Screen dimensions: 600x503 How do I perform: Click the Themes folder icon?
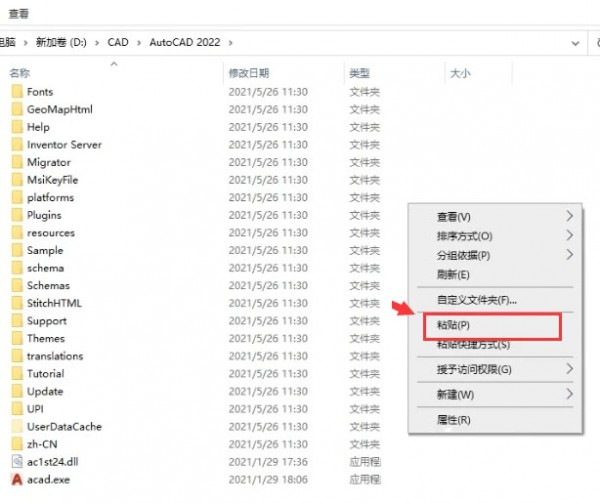[x=17, y=339]
